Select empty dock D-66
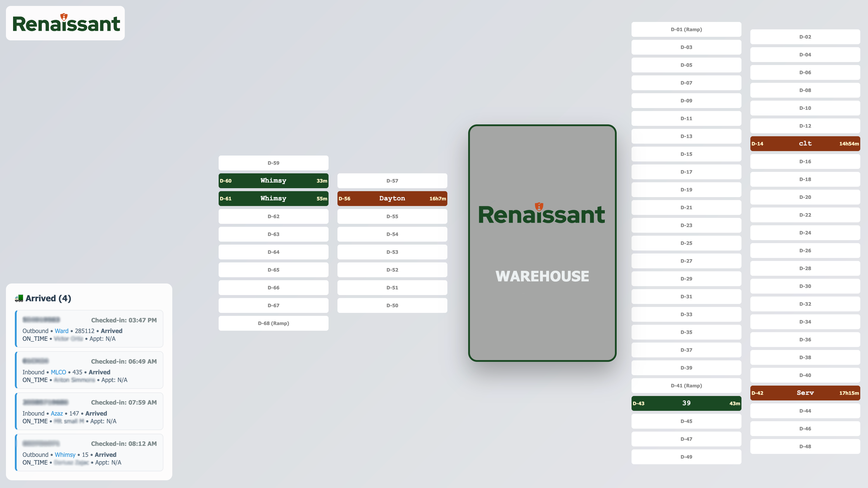This screenshot has height=488, width=868. (273, 288)
